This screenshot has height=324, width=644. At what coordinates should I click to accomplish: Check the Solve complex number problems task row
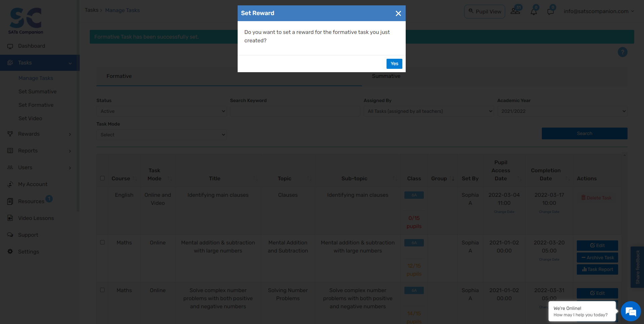[x=103, y=290]
